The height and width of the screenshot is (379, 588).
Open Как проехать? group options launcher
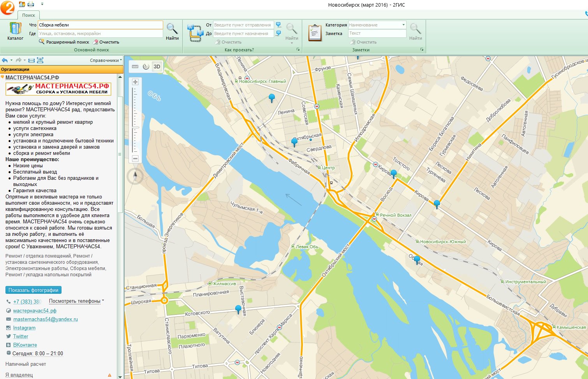coord(298,50)
